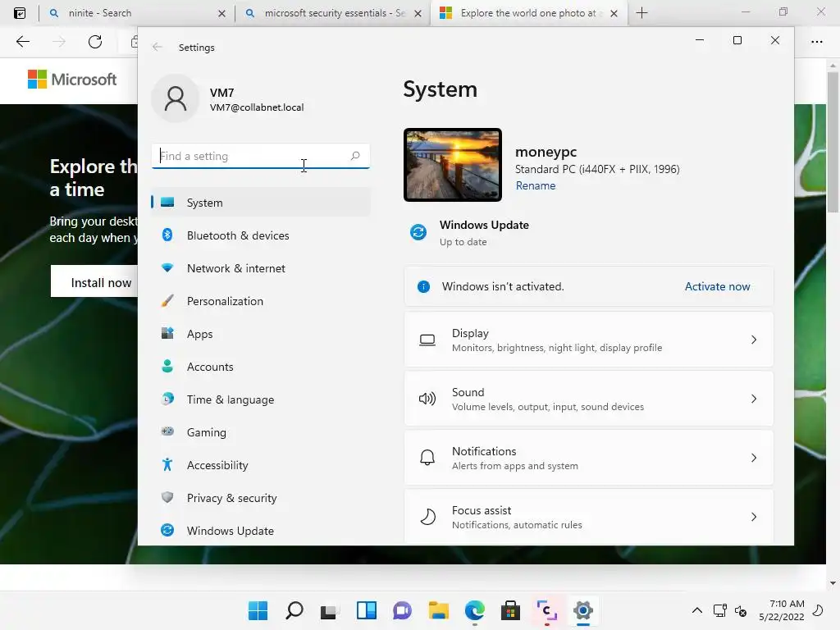
Task: Click the Windows Update sync status icon
Action: click(x=418, y=232)
